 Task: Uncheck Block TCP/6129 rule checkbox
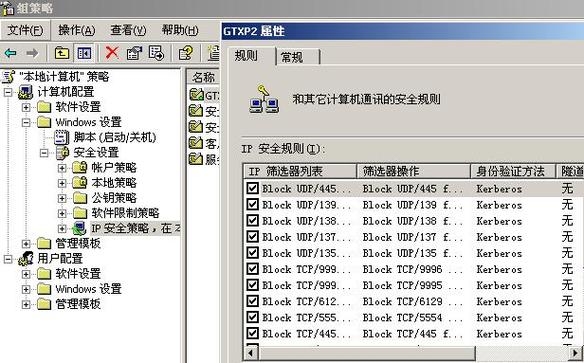(252, 301)
